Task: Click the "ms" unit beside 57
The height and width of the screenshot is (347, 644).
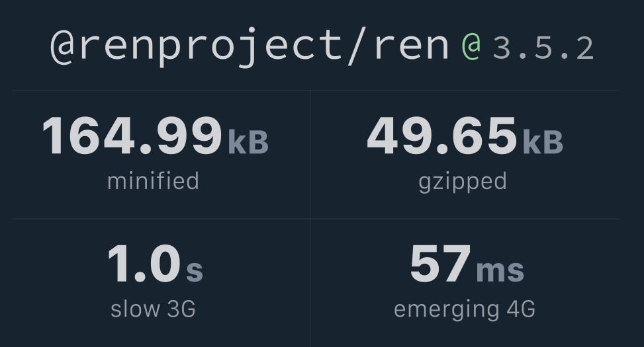Action: (500, 270)
